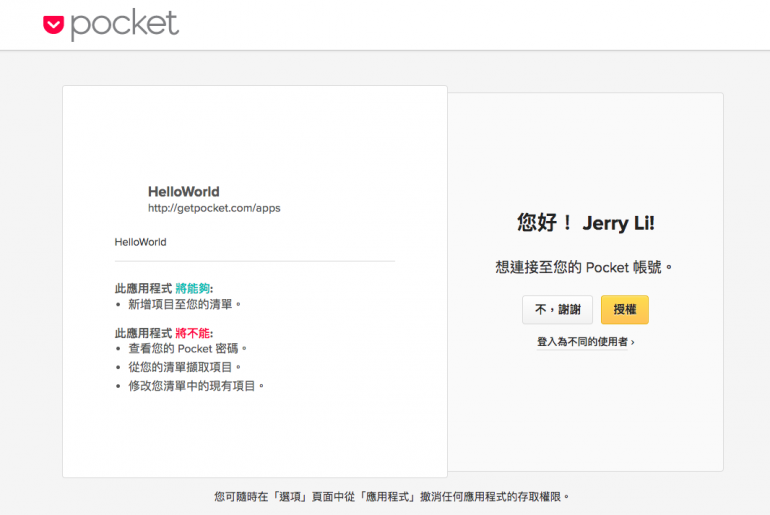The width and height of the screenshot is (770, 515).
Task: Select the 修改您清單中的現有項目 line
Action: click(x=196, y=386)
